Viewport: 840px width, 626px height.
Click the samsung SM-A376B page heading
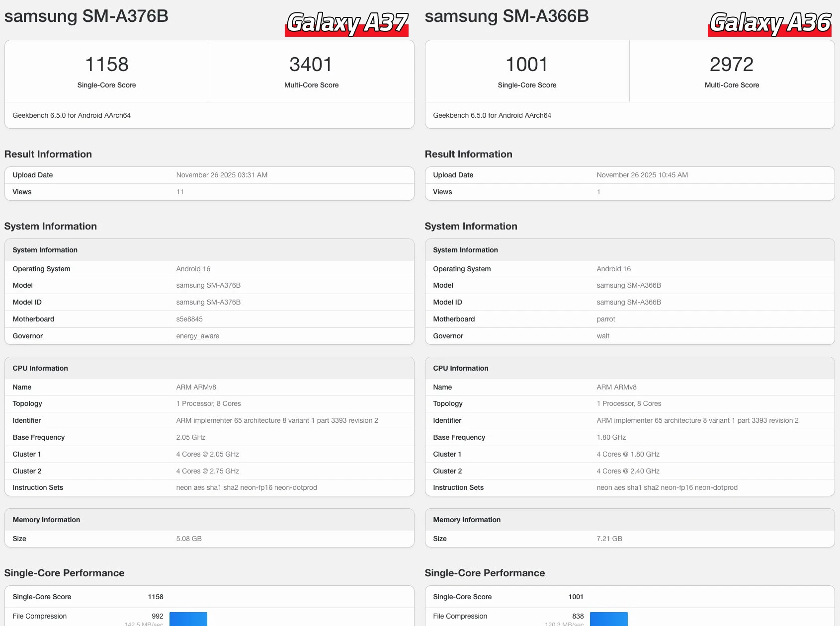point(86,16)
